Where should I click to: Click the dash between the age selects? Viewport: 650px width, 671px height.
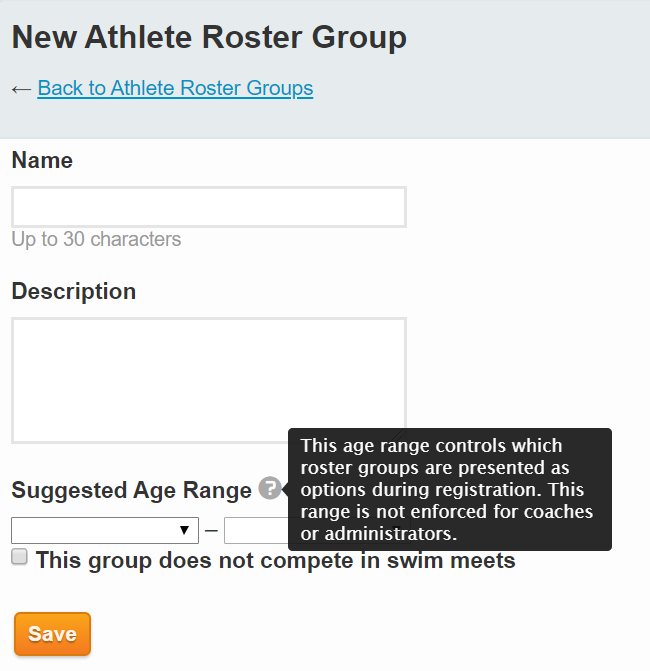point(211,531)
